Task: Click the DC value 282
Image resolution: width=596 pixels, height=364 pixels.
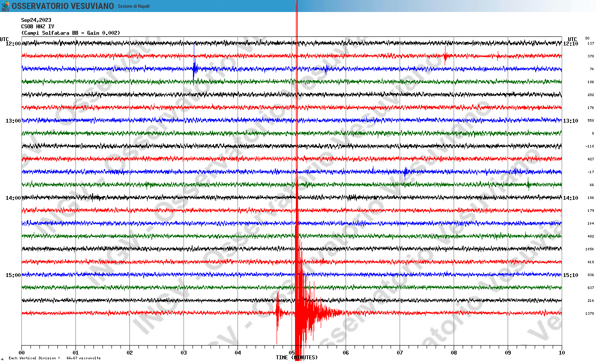Action: pos(591,95)
